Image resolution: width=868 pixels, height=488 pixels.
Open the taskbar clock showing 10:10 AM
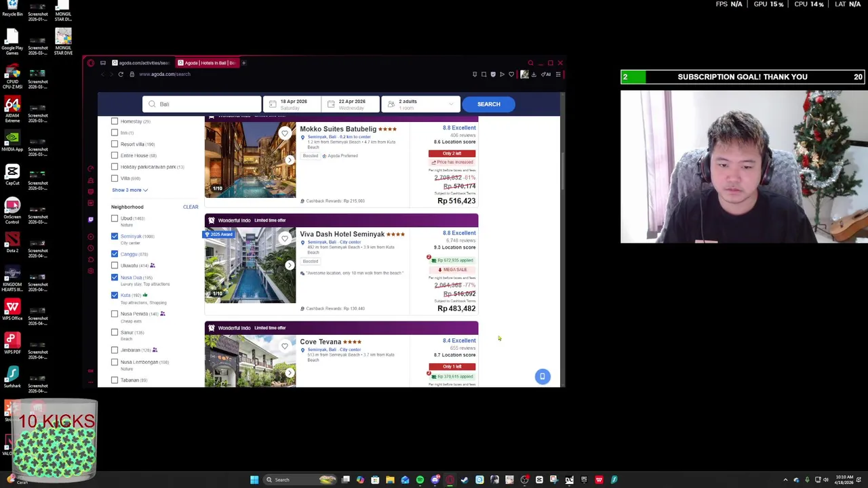(x=844, y=480)
